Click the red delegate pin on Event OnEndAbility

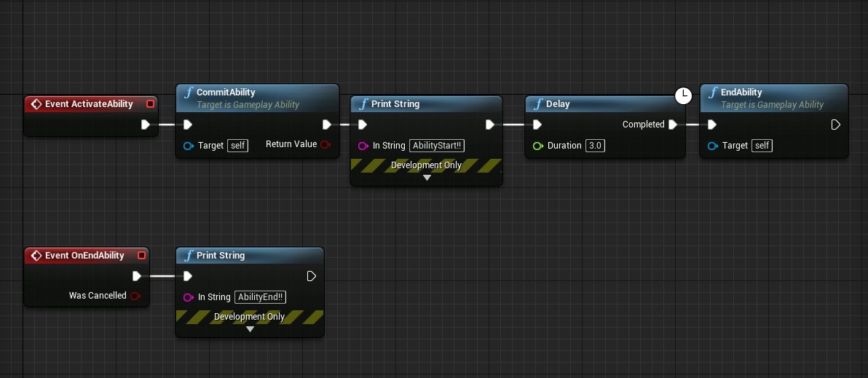141,255
